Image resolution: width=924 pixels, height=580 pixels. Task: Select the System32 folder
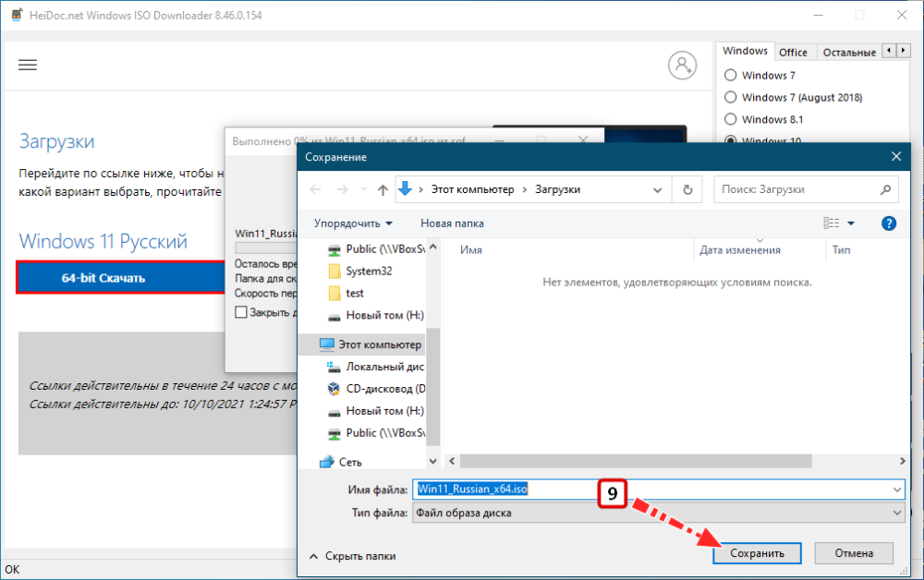368,271
